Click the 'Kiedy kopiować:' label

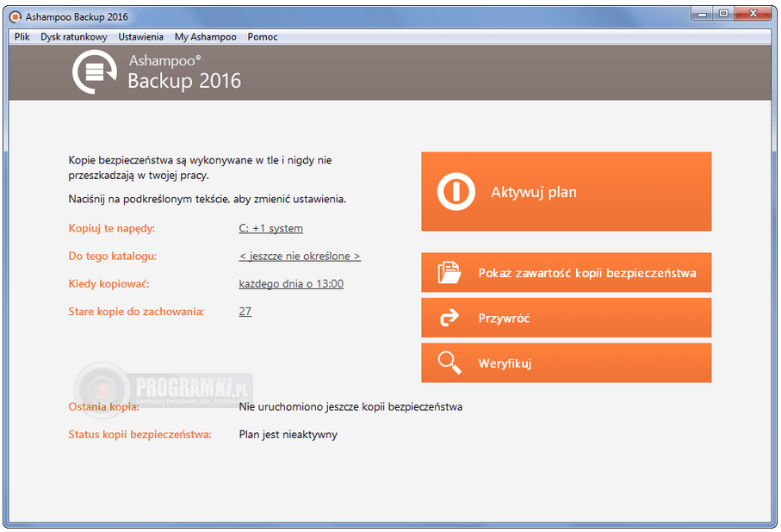coord(108,284)
